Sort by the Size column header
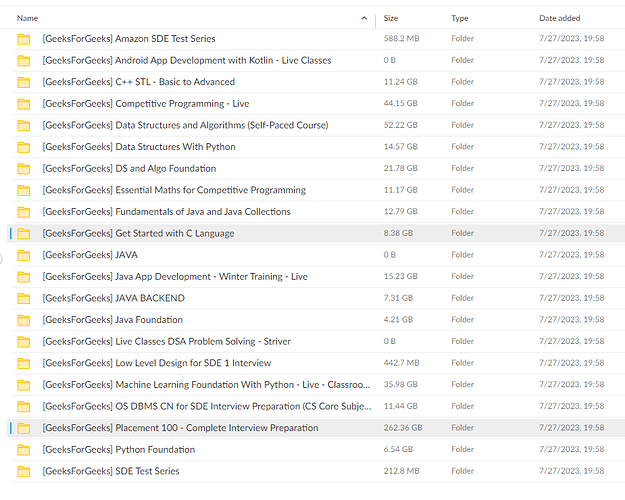The image size is (625, 500). click(x=391, y=18)
